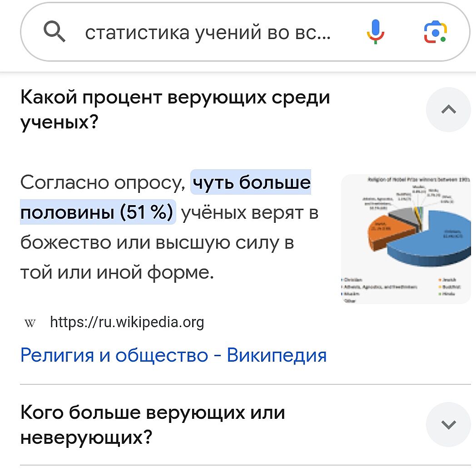Image resolution: width=476 pixels, height=471 pixels.
Task: Tap the question "Кого больше верующих или неверующих?"
Action: tap(153, 425)
